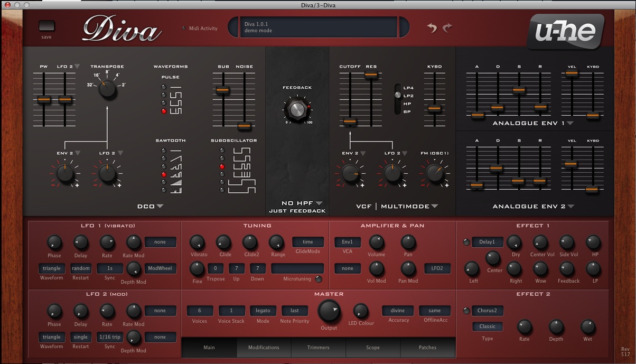Open the Analogue Env 2 type dropdown
The image size is (636, 364).
(534, 207)
